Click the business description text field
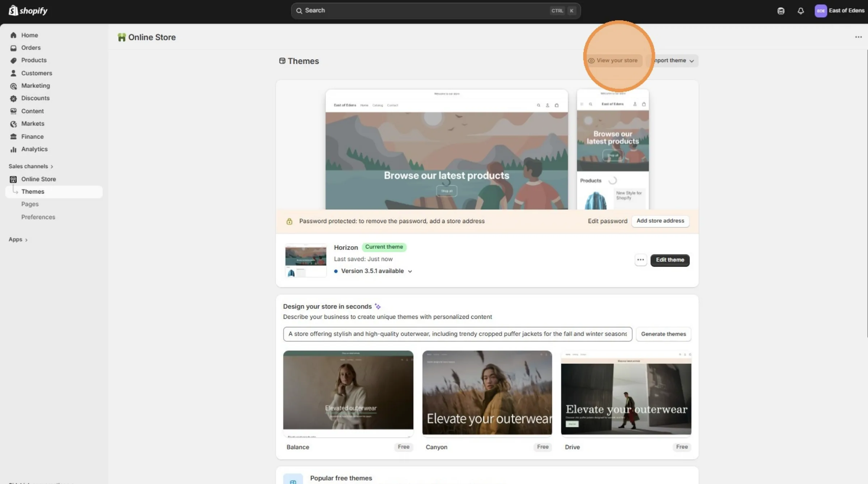Viewport: 868px width, 484px height. click(458, 334)
